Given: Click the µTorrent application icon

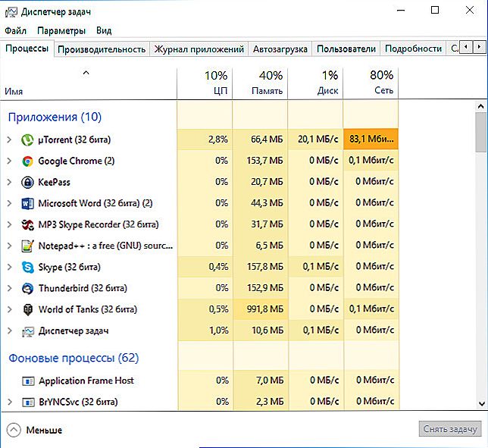Looking at the screenshot, I should tap(27, 139).
